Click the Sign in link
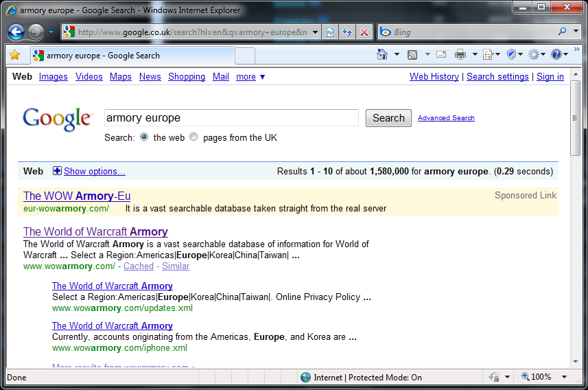Image resolution: width=588 pixels, height=390 pixels. pyautogui.click(x=550, y=77)
